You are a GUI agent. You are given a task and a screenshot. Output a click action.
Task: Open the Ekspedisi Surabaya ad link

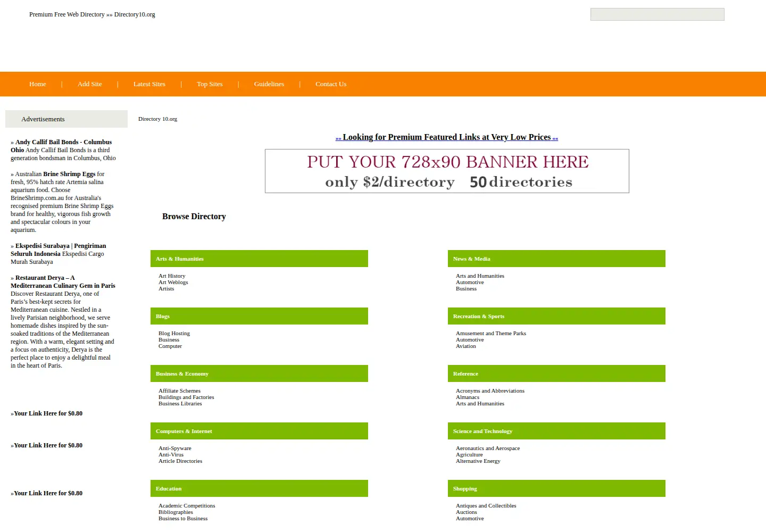click(x=59, y=250)
